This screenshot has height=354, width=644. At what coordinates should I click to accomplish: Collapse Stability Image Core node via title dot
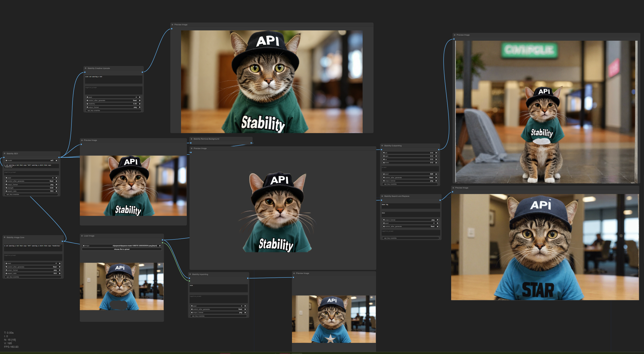coord(5,237)
